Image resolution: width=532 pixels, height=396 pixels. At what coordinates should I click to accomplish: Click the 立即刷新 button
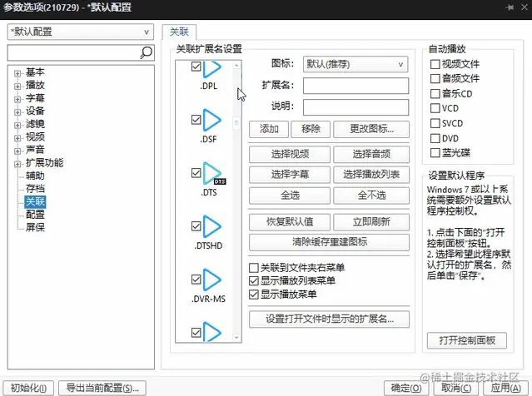pos(371,222)
